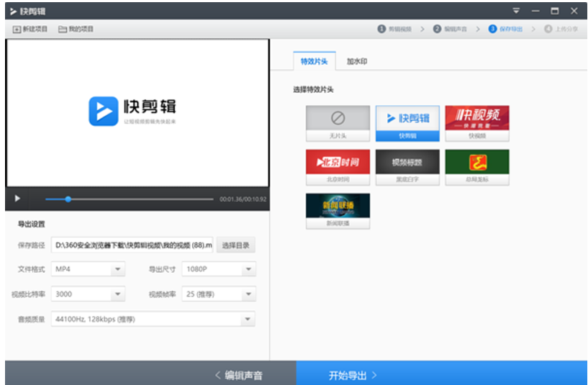The image size is (588, 385).
Task: Go back with 编辑声音 button
Action: [239, 375]
